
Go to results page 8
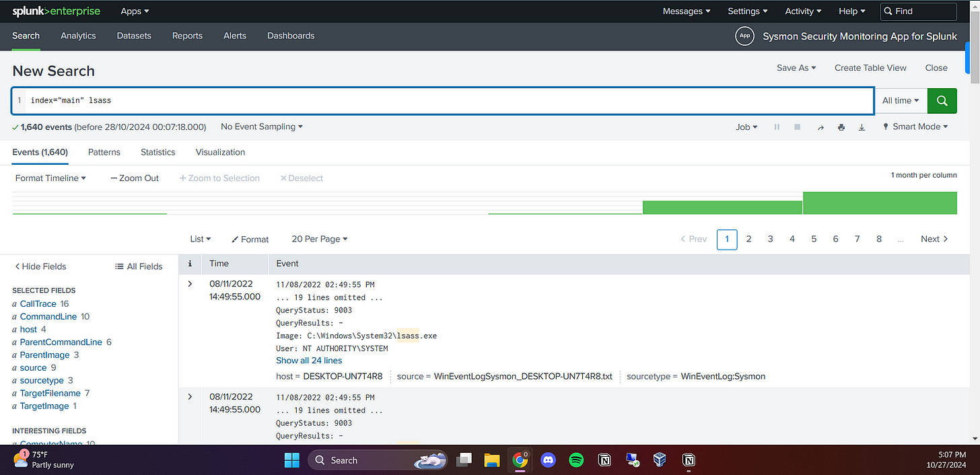point(879,239)
